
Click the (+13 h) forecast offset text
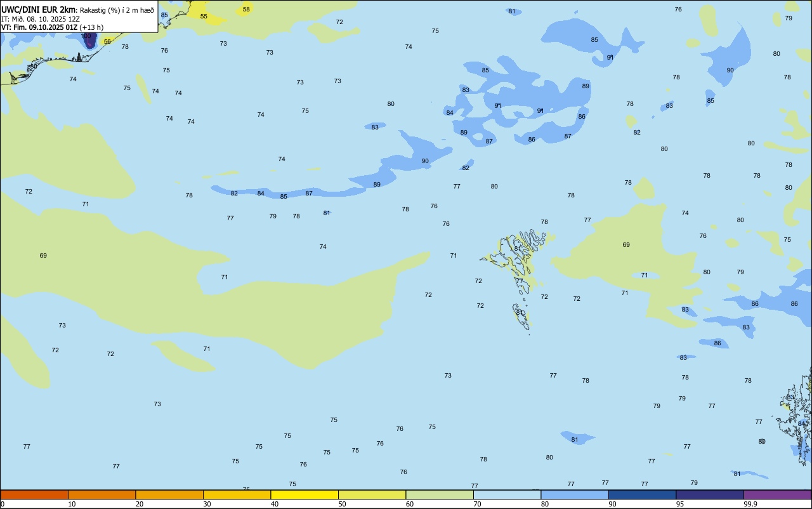[91, 27]
